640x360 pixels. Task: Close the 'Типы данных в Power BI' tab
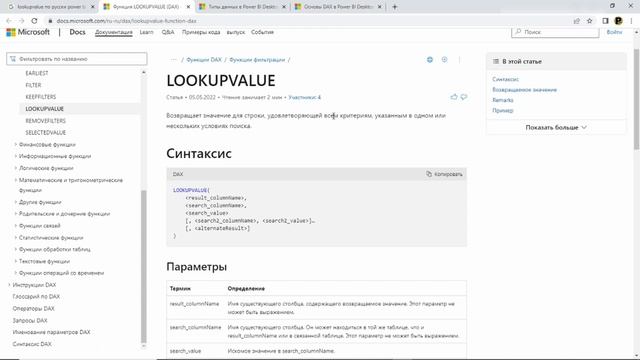click(x=284, y=7)
